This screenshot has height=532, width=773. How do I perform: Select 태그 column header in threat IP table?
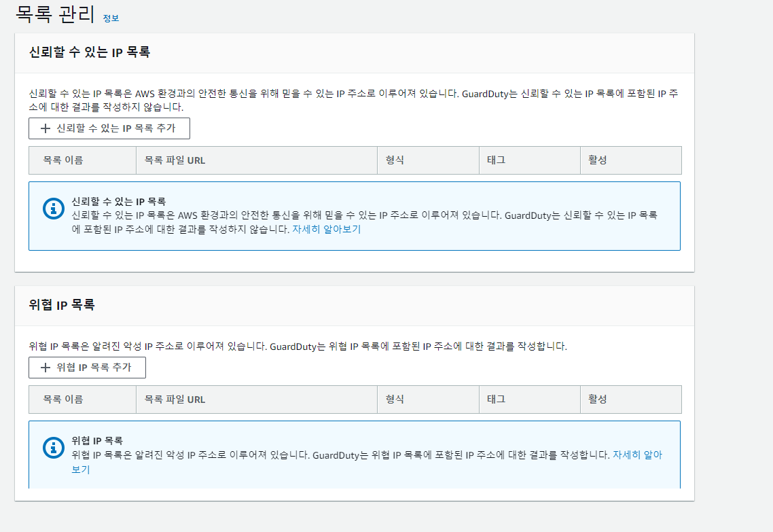[530, 400]
